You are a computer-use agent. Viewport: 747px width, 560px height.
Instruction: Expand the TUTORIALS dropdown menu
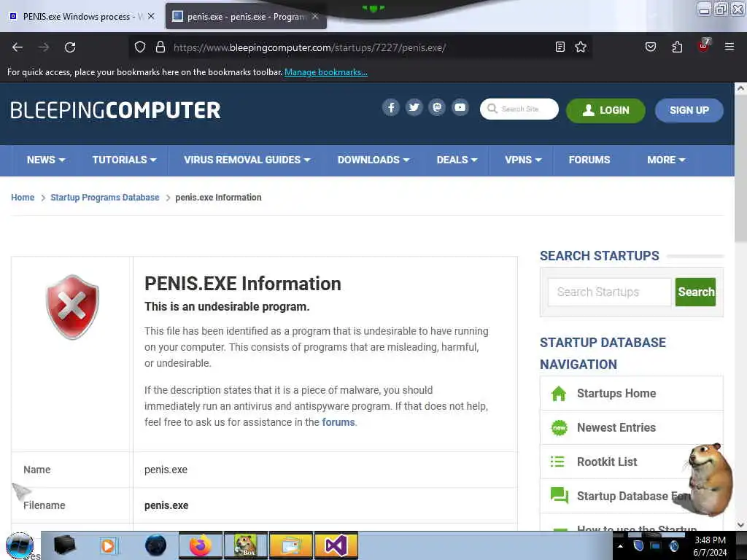tap(124, 160)
